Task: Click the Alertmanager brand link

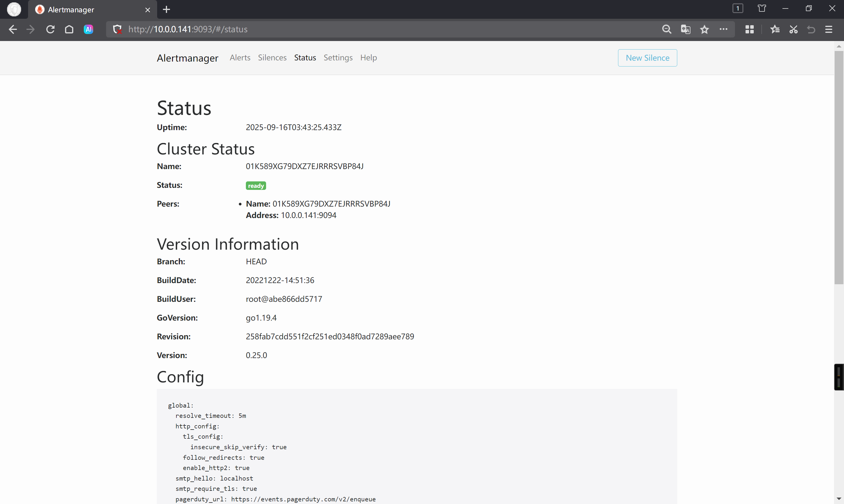Action: pyautogui.click(x=188, y=58)
